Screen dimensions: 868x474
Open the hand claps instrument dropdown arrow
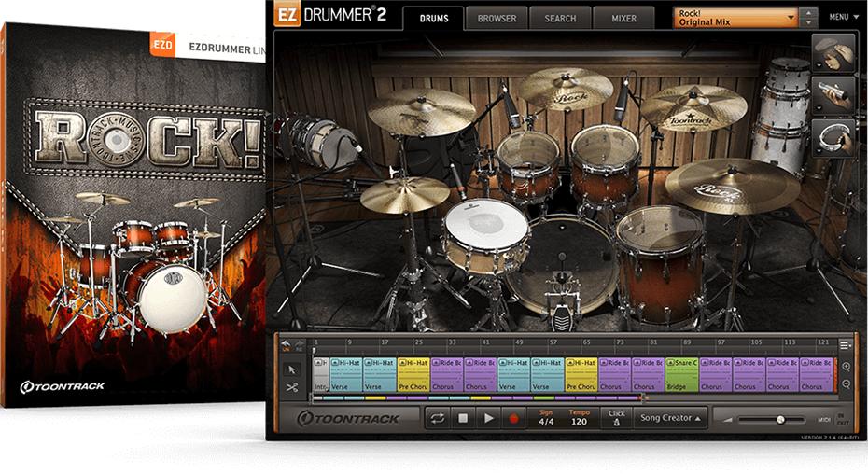tap(819, 65)
